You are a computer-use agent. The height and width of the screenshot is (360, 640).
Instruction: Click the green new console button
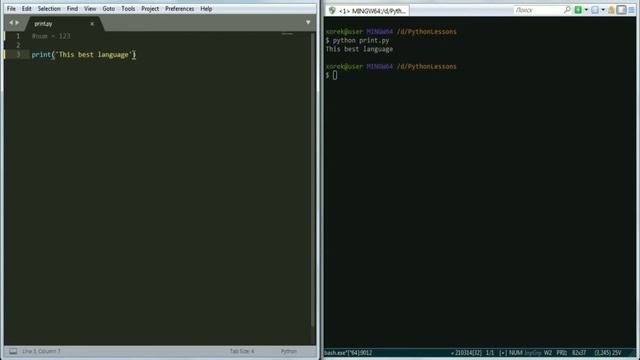coord(578,10)
